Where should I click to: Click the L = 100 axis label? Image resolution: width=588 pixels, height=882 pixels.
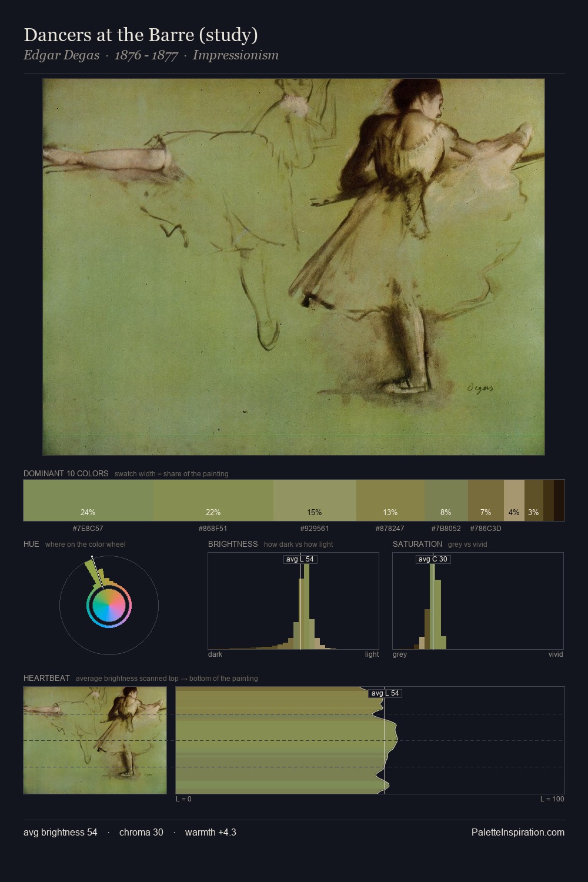[x=552, y=799]
